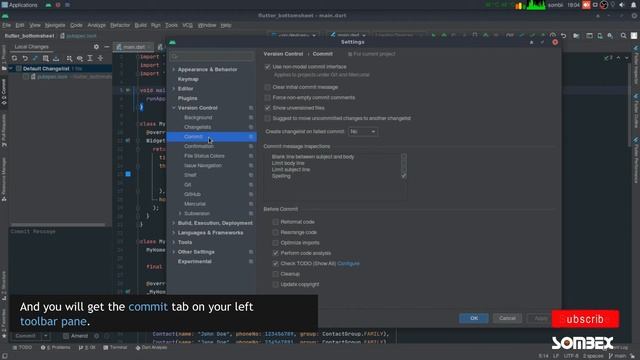
Task: Click the Changelists icon in Local Changes toolbar
Action: pyautogui.click(x=46, y=59)
